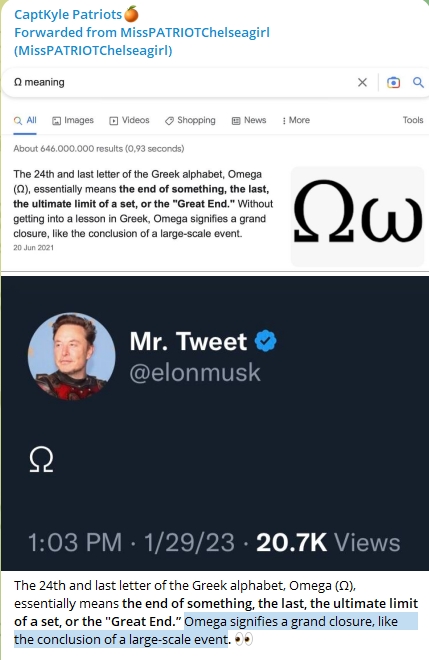Image resolution: width=429 pixels, height=660 pixels.
Task: Click the blue verified badge
Action: (x=266, y=341)
